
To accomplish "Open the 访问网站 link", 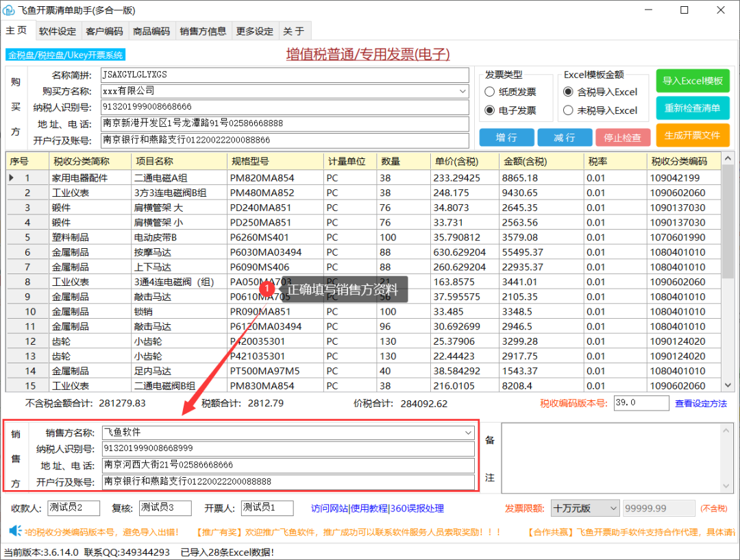I will tap(330, 509).
